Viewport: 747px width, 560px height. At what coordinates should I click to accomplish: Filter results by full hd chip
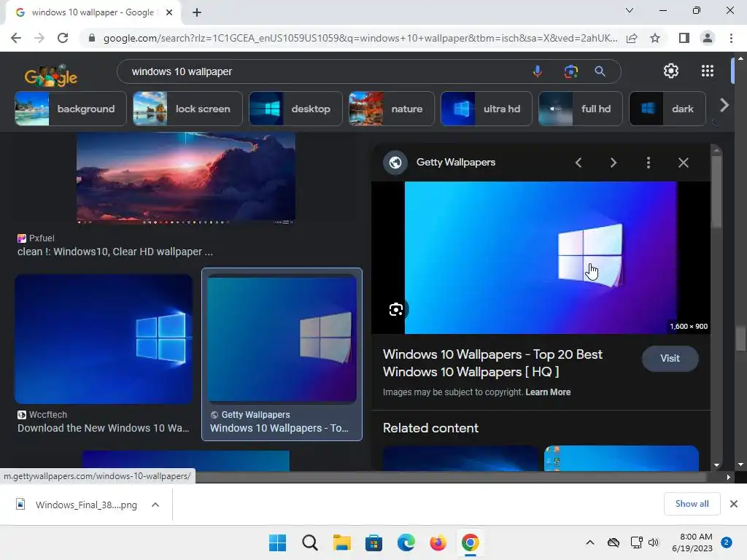coord(580,109)
